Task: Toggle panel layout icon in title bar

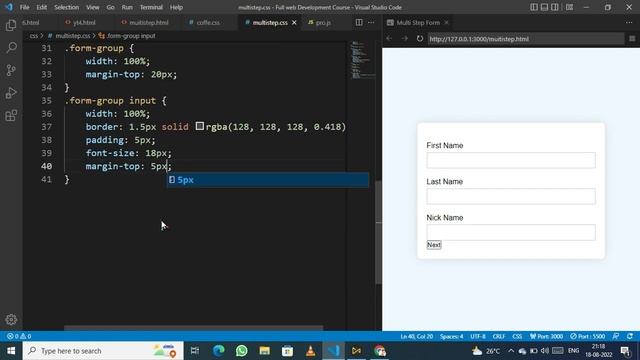Action: (544, 7)
